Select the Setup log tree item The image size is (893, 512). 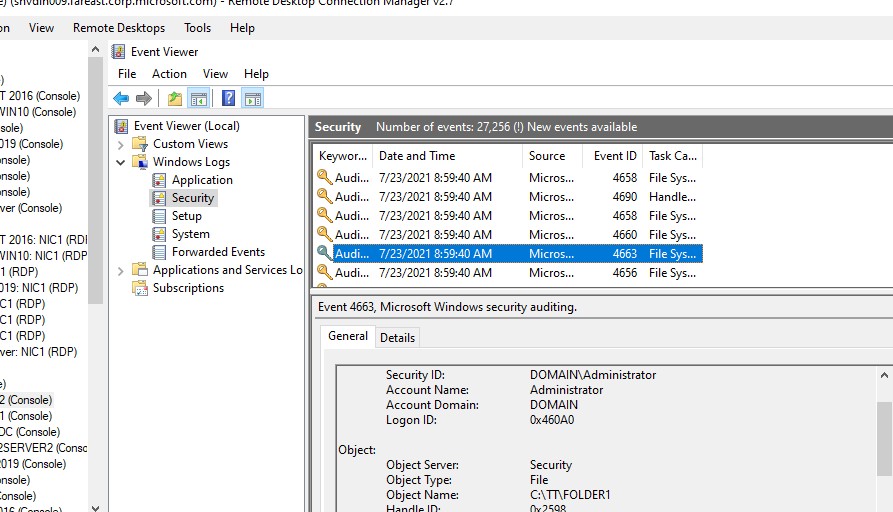click(x=187, y=216)
